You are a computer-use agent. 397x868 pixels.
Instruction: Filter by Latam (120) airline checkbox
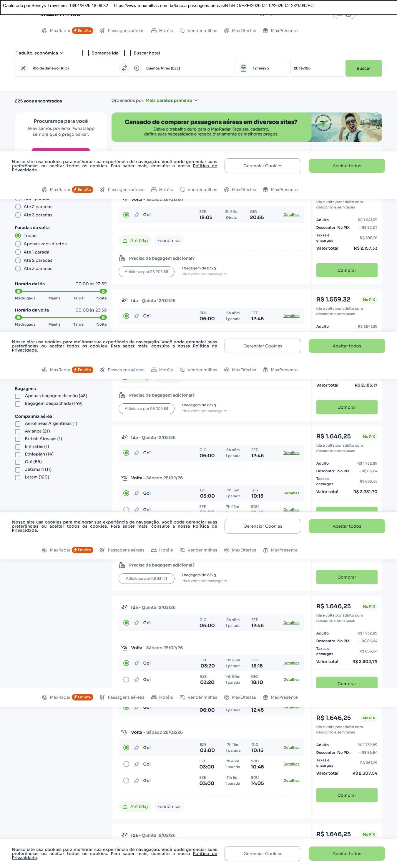pos(18,477)
